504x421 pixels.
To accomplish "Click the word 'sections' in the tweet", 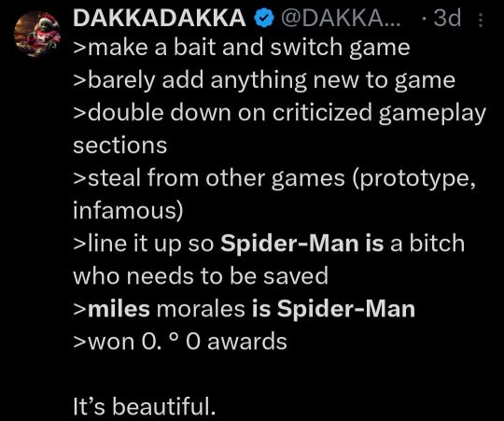I will pos(119,146).
